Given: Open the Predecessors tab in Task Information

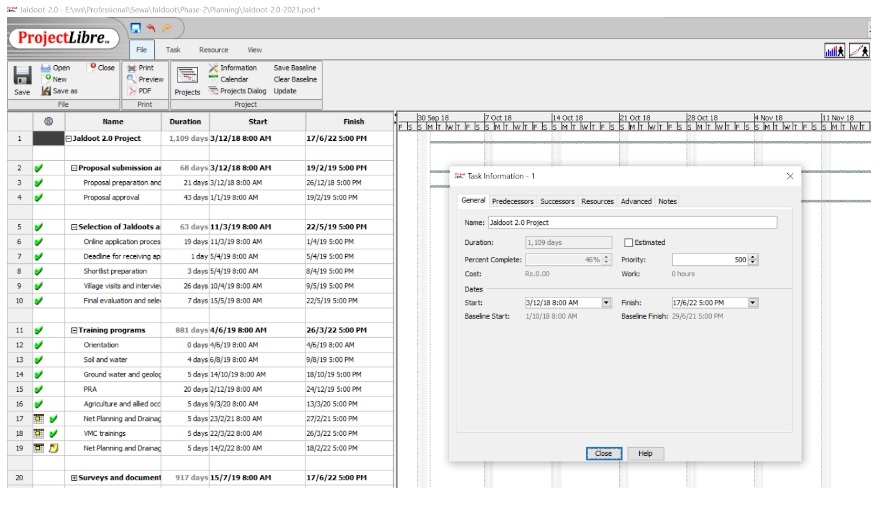Looking at the screenshot, I should (x=512, y=201).
